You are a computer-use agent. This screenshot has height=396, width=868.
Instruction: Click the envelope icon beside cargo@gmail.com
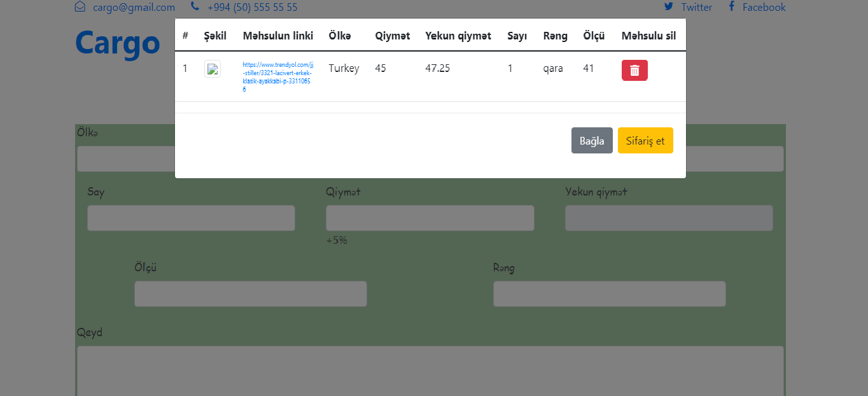[x=80, y=7]
